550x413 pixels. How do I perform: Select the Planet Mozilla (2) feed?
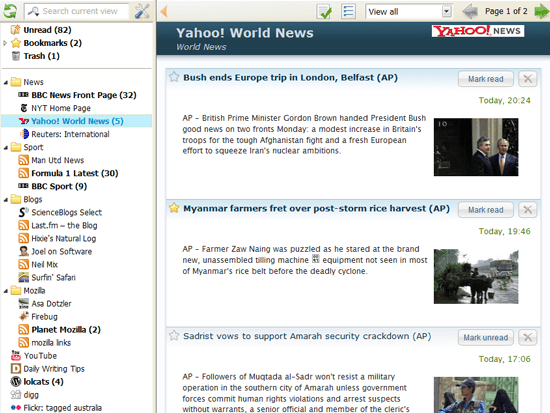pos(66,329)
